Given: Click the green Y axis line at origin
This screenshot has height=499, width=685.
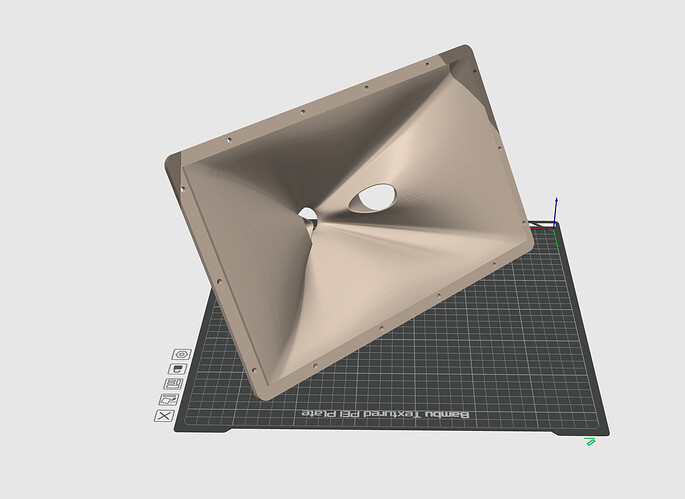Looking at the screenshot, I should (556, 238).
